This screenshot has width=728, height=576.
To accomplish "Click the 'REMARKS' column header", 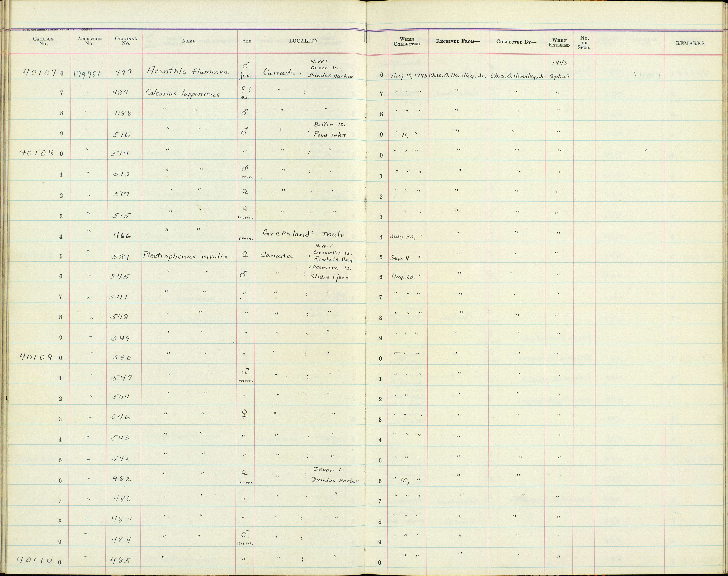I will point(690,43).
